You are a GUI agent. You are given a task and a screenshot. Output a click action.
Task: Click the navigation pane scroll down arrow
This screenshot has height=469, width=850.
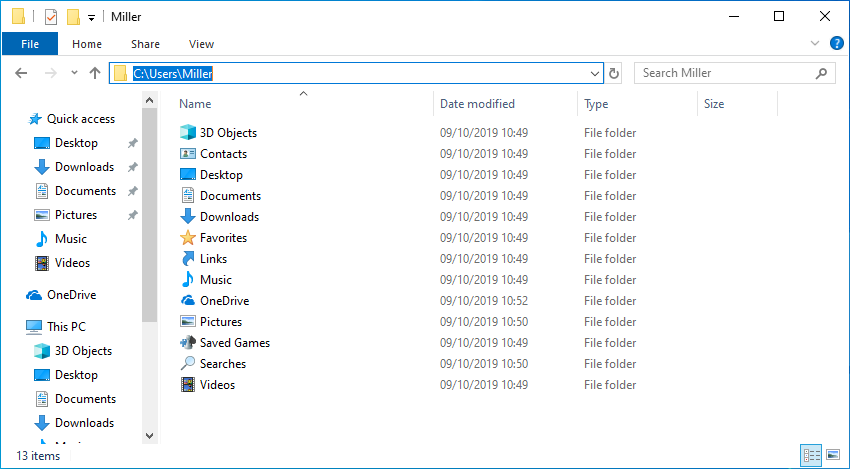point(150,436)
